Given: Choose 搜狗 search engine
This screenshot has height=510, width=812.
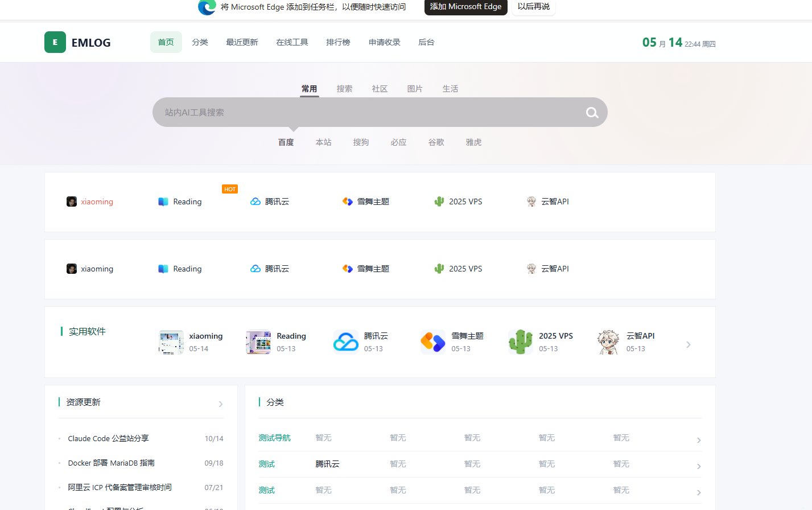Looking at the screenshot, I should [x=361, y=142].
